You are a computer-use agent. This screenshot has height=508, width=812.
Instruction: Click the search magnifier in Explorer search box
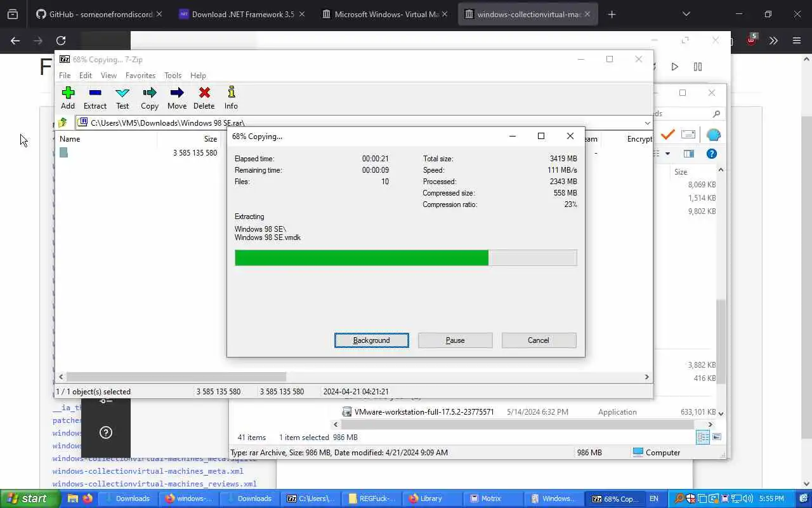[x=716, y=114]
